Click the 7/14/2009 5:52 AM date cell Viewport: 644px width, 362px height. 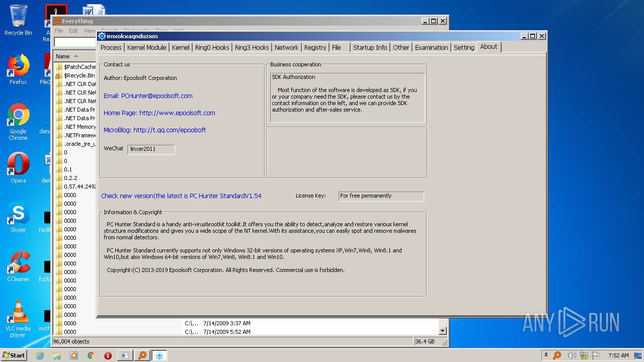(226, 332)
